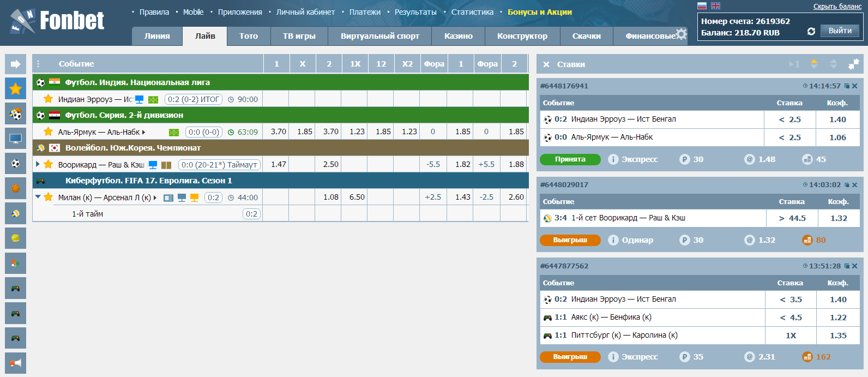Select odds 3.70 for Аль-Ярмук home win
Viewport: 868px width, 377px height.
[278, 131]
